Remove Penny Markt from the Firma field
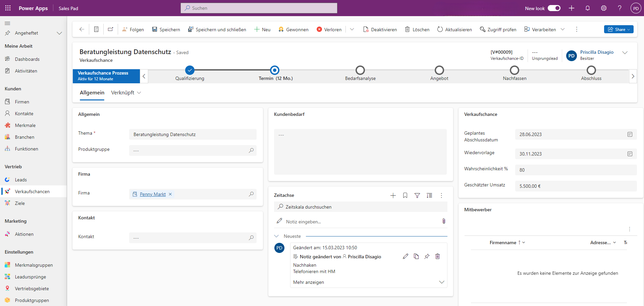 [x=170, y=194]
